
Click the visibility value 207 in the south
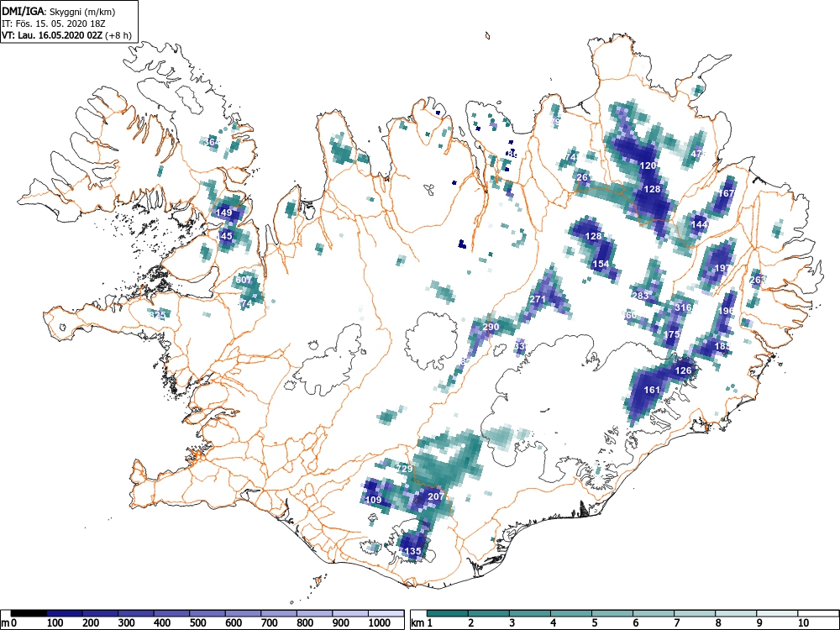click(x=436, y=496)
